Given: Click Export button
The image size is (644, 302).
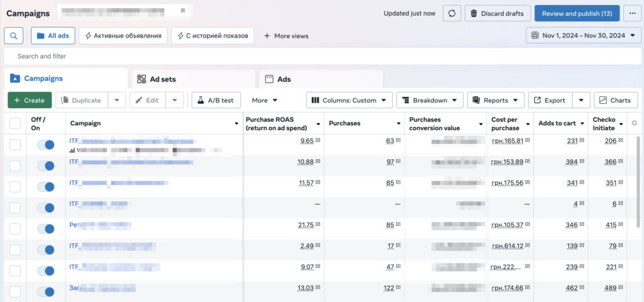Looking at the screenshot, I should click(x=548, y=100).
